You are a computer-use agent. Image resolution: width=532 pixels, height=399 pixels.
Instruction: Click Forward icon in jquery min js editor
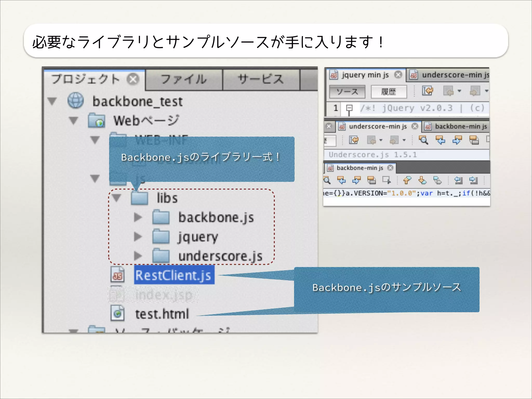pyautogui.click(x=475, y=91)
